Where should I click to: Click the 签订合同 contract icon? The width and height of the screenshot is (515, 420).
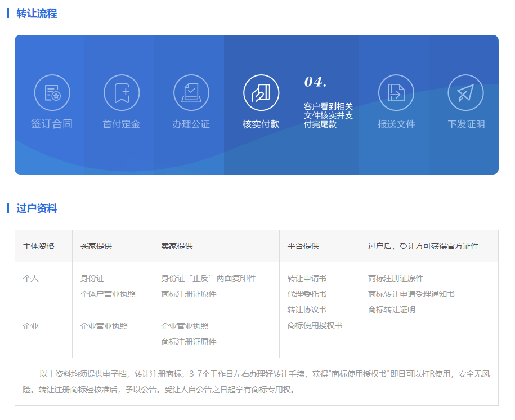pyautogui.click(x=52, y=93)
